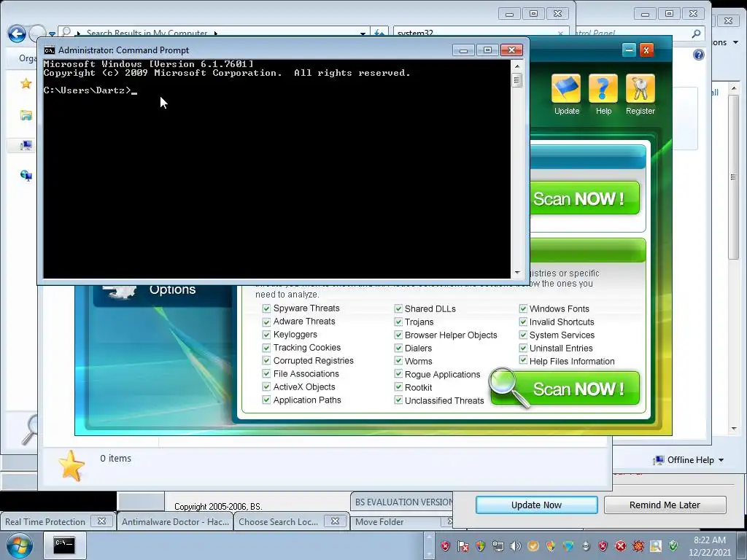
Task: Uncheck the Spyware Threats checkbox
Action: [x=266, y=308]
